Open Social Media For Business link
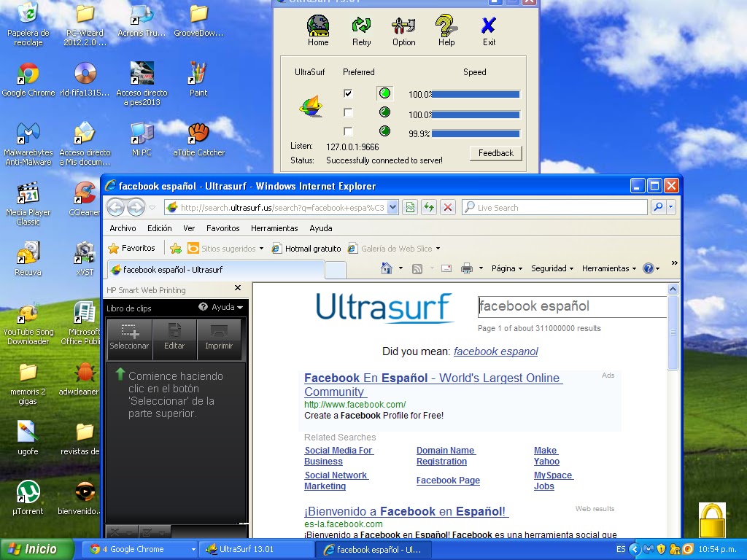 click(338, 456)
